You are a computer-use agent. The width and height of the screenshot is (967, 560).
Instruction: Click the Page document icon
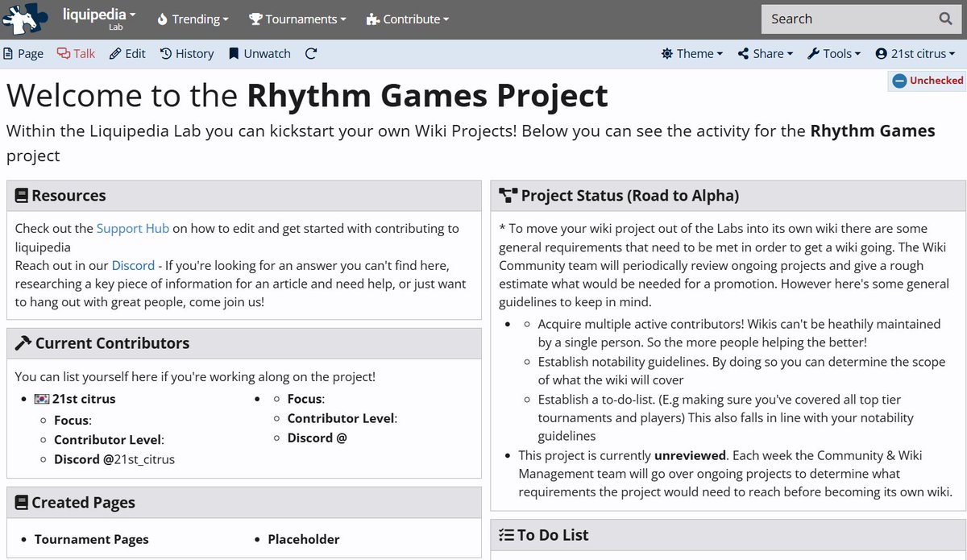tap(8, 53)
